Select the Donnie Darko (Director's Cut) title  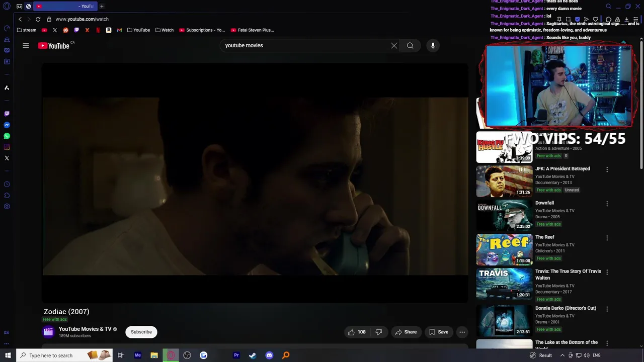(566, 308)
